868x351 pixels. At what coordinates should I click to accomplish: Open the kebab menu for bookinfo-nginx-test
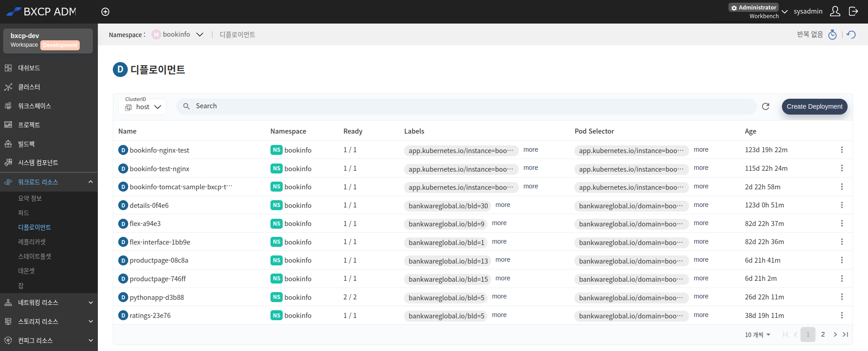(842, 150)
